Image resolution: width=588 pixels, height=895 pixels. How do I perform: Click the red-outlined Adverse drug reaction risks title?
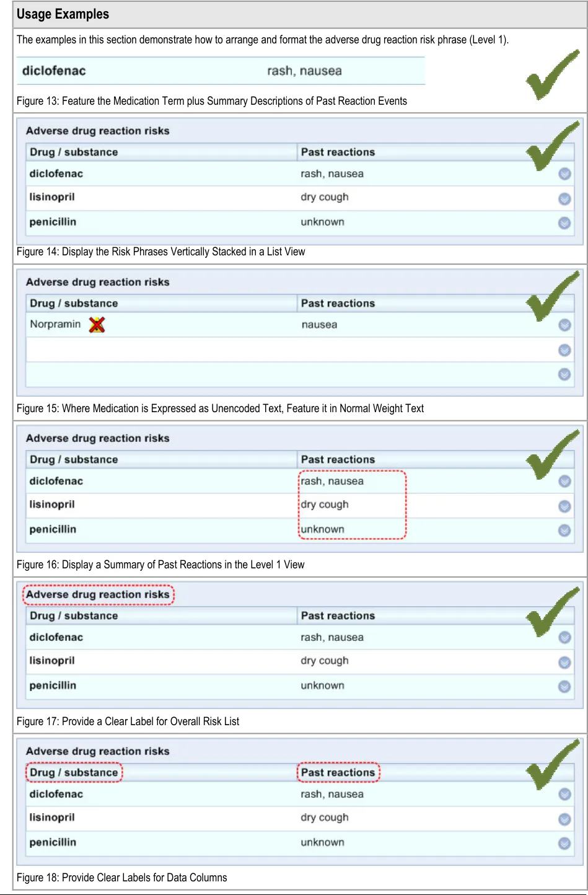pyautogui.click(x=98, y=594)
